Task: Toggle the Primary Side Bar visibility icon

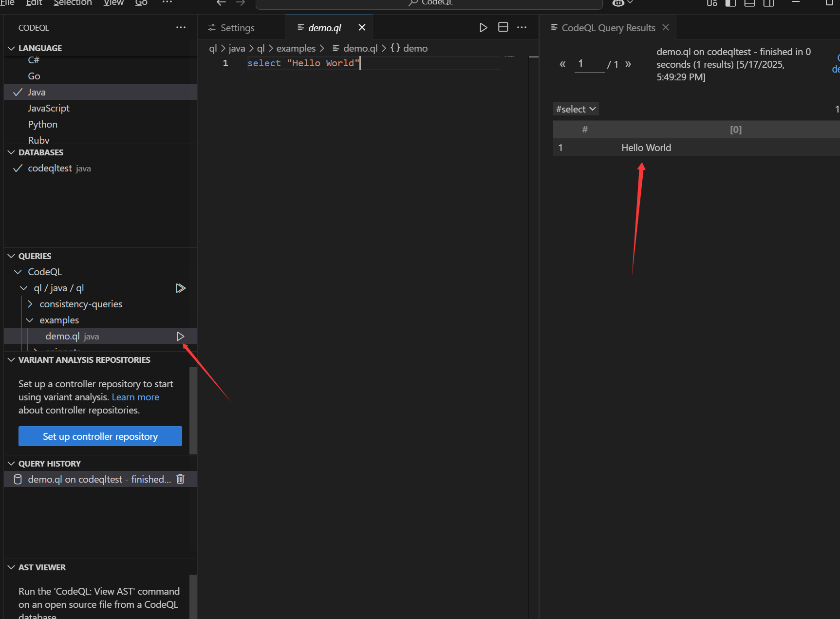Action: tap(730, 3)
